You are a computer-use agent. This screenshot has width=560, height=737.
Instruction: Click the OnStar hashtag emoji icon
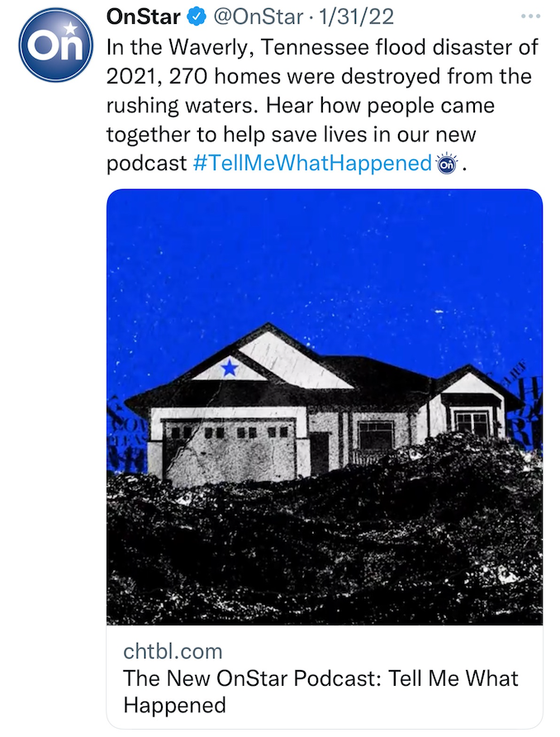coord(447,163)
